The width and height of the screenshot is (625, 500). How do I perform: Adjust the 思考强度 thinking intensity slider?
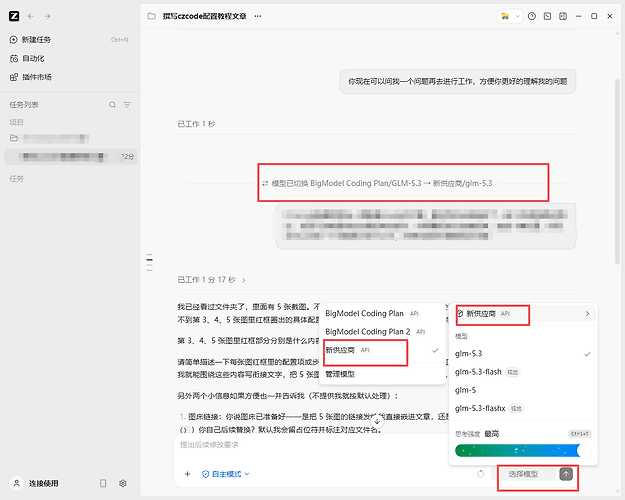tap(523, 451)
